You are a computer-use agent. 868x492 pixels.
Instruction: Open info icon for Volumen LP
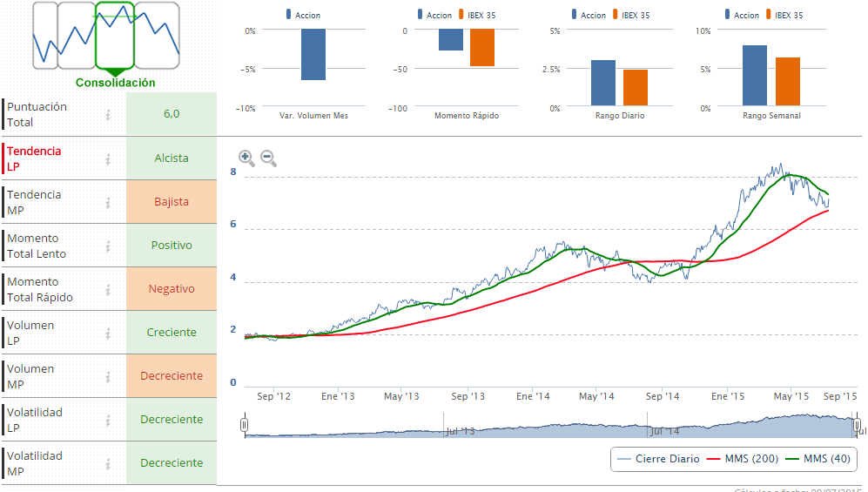(108, 334)
